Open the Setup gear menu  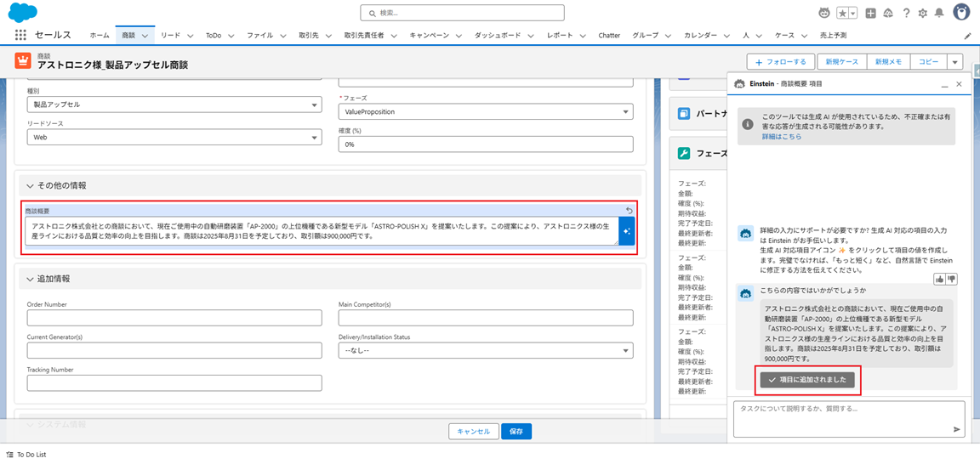[923, 13]
